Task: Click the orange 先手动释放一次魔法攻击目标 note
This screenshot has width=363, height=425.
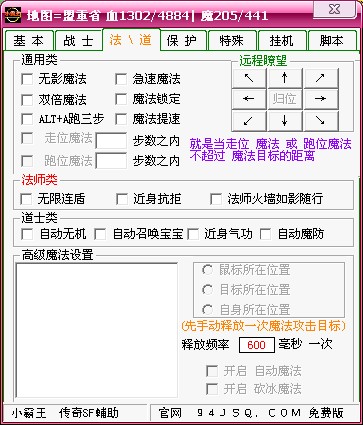Action: pyautogui.click(x=264, y=326)
